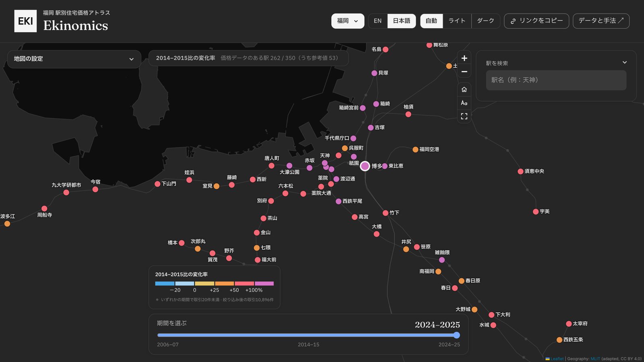
Task: Select the 波多江 station dot
Action: [7, 224]
